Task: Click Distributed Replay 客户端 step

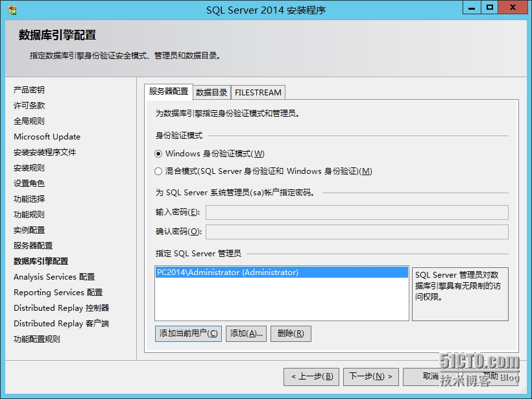Action: click(62, 324)
